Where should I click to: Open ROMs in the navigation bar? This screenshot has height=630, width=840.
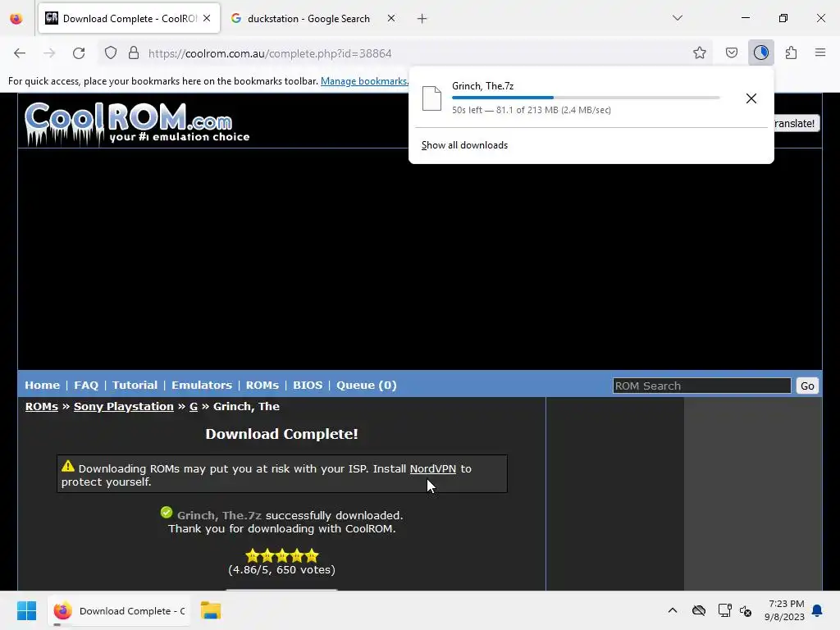click(262, 386)
